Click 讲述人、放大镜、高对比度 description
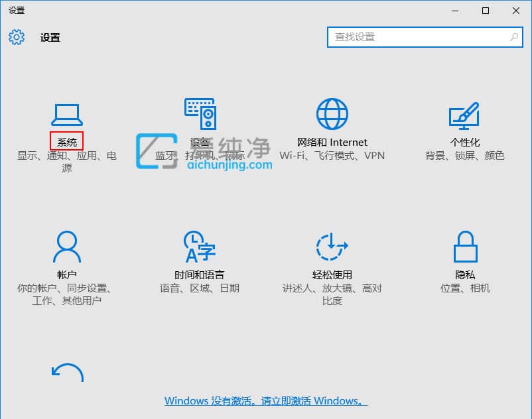 pos(332,294)
